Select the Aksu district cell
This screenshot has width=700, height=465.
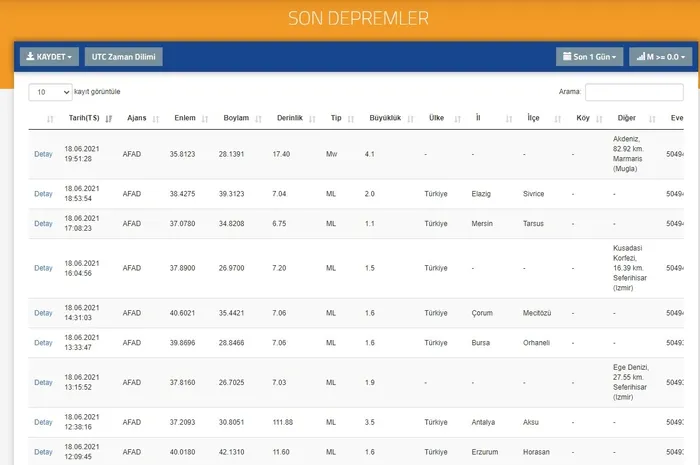[x=531, y=422]
